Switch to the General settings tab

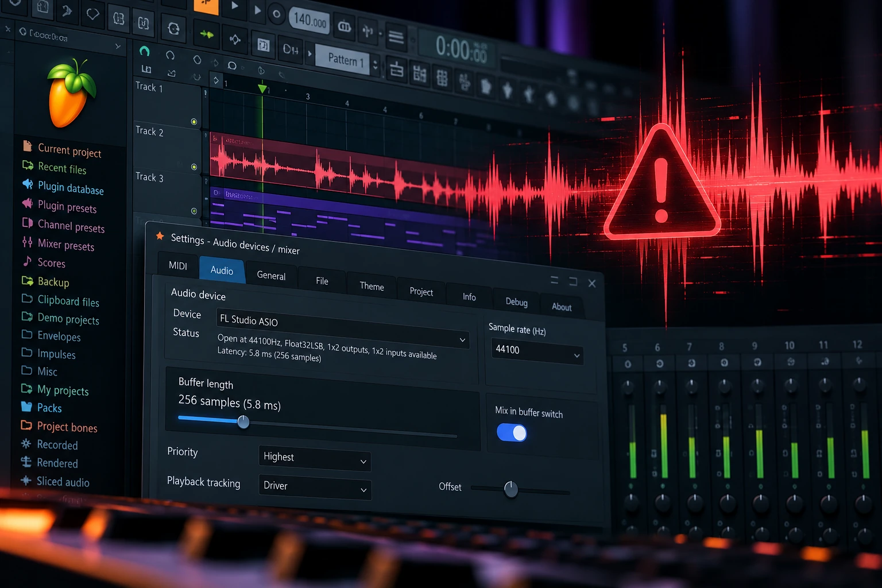click(271, 276)
